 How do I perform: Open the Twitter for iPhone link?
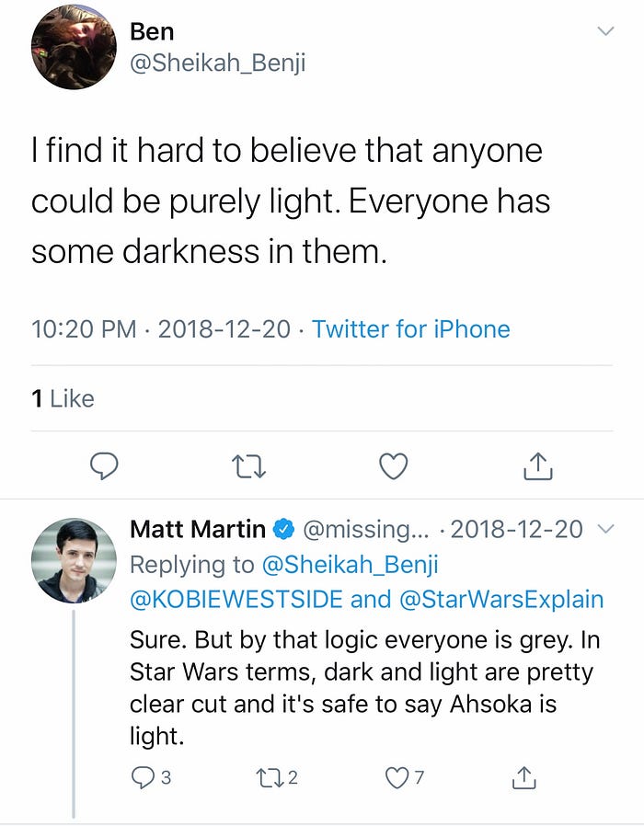[410, 329]
